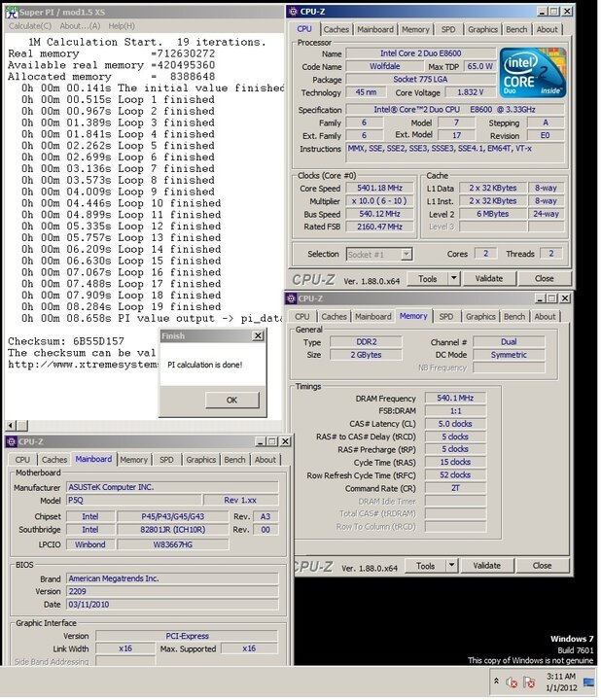
Task: Open Bench tab in the Mainboard CPU-Z window
Action: [x=235, y=460]
